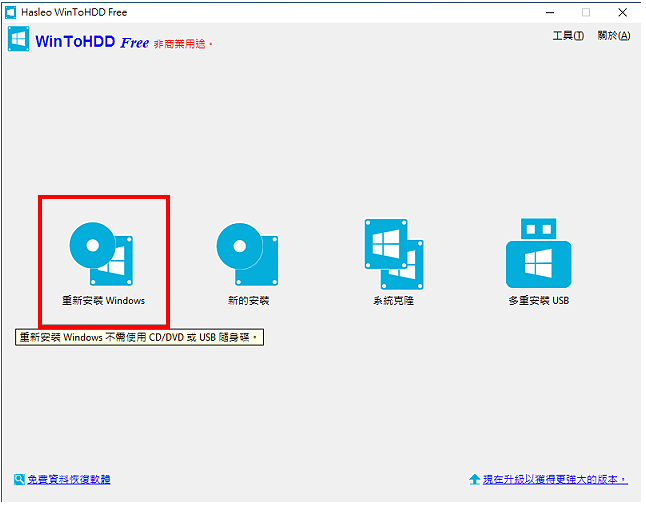The height and width of the screenshot is (508, 646).
Task: Open the 關於(A) menu
Action: coord(614,36)
